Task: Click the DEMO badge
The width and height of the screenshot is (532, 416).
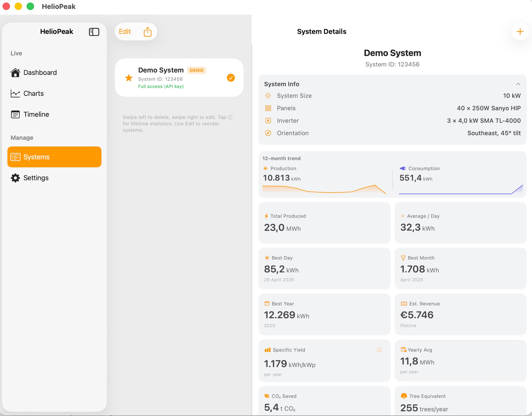Action: 196,70
